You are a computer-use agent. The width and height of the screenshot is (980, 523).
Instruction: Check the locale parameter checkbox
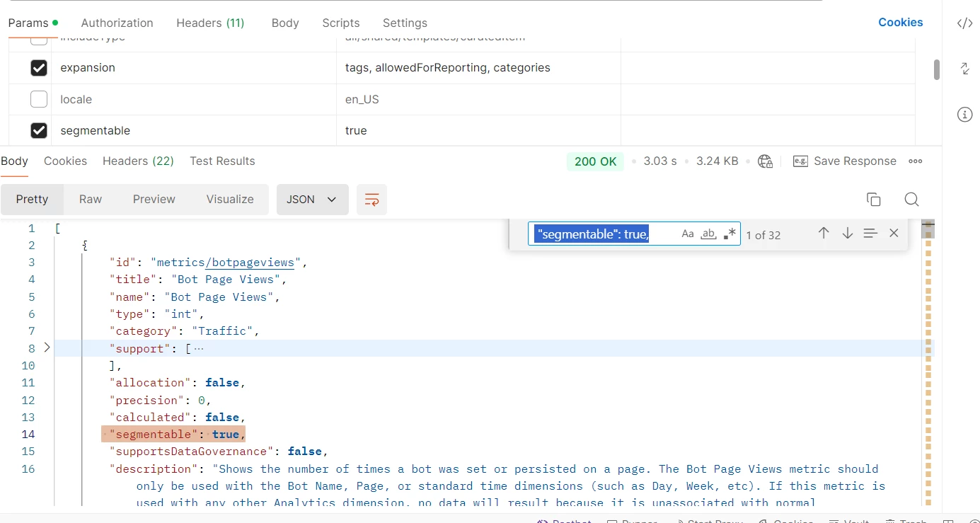39,99
